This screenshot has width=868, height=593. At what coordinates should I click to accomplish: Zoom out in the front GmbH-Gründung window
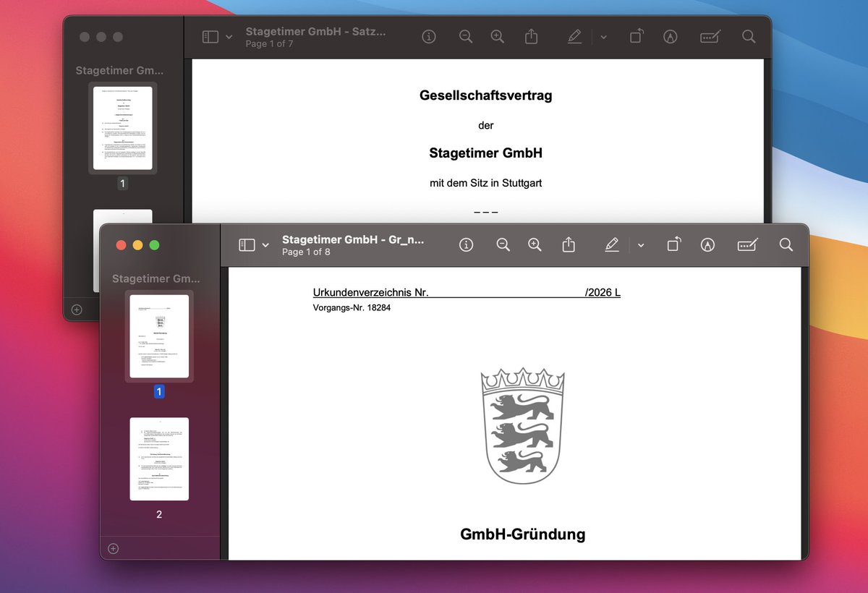pyautogui.click(x=503, y=245)
